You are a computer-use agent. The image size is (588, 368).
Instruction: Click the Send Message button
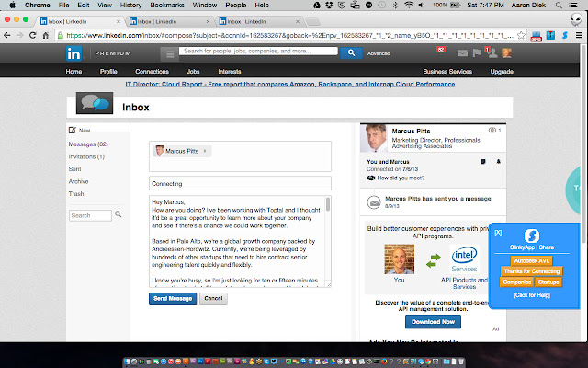pos(173,298)
